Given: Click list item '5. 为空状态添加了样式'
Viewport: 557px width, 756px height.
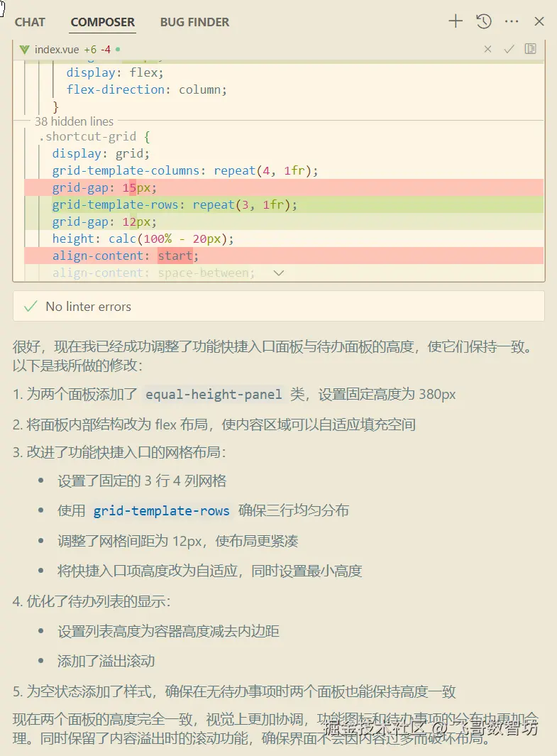Looking at the screenshot, I should coord(234,692).
